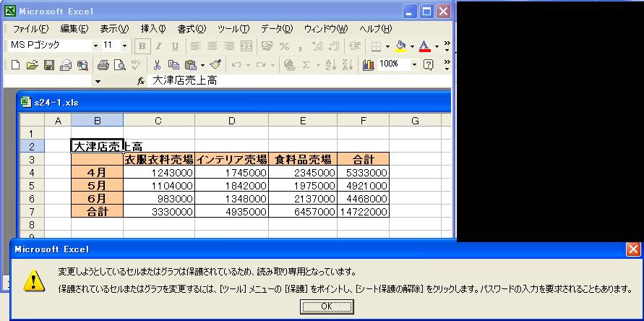
Task: Open file search toolbar icon
Action: pos(82,64)
